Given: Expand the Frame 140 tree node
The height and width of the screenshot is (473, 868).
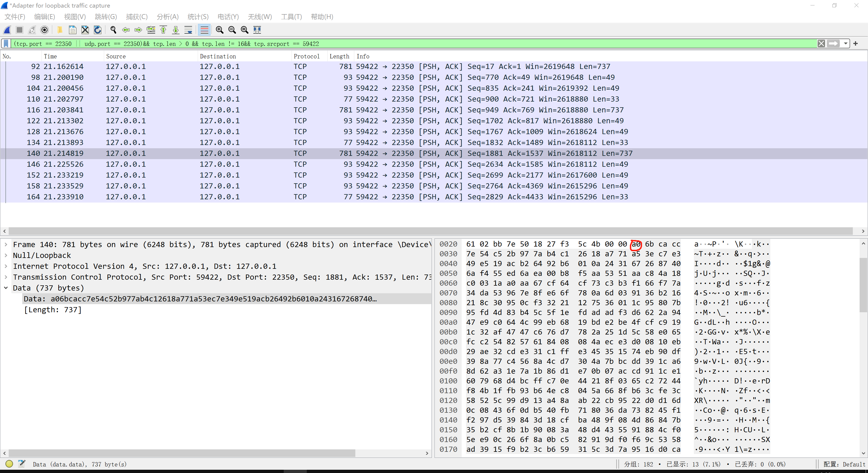Looking at the screenshot, I should click(6, 245).
